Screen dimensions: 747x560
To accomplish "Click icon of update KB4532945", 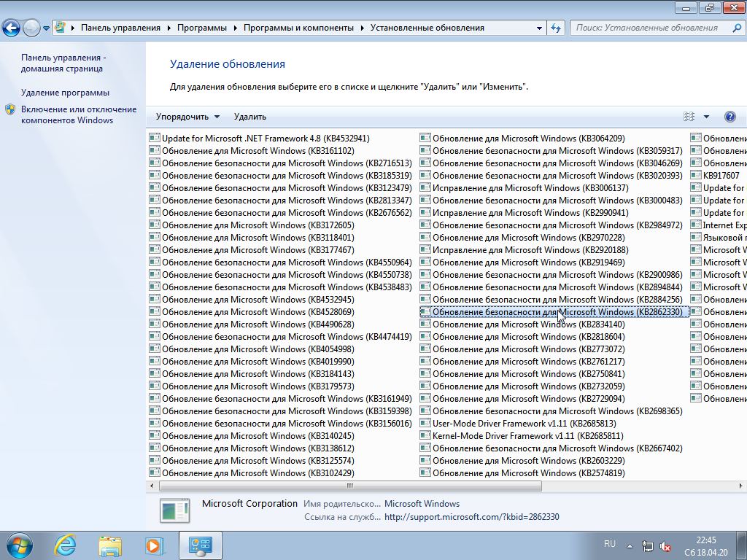I will click(155, 299).
